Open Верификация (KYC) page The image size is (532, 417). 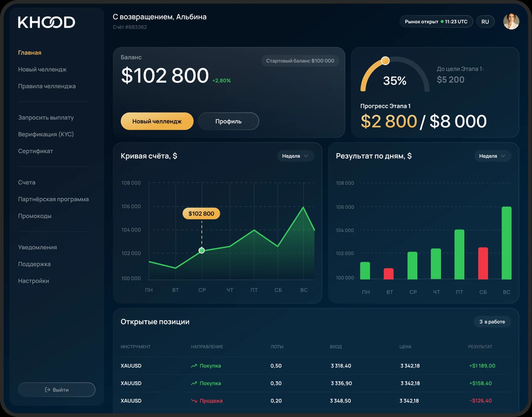point(46,134)
